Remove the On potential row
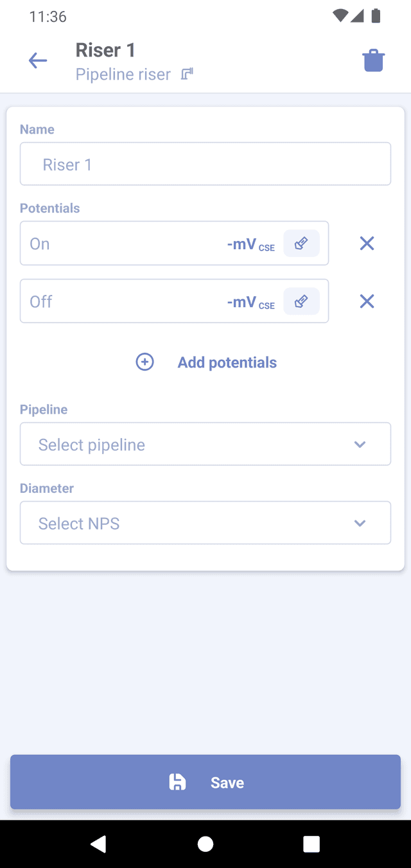This screenshot has height=868, width=411. coord(367,244)
